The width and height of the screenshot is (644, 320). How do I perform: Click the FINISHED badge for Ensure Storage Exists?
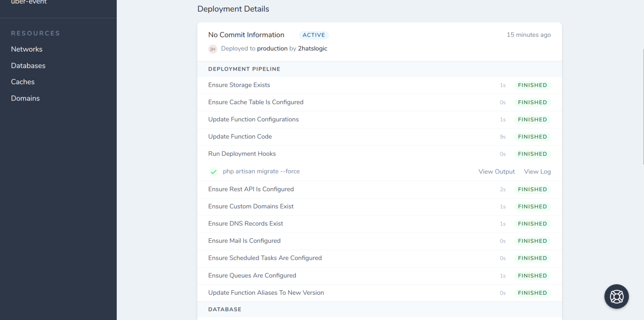coord(532,85)
